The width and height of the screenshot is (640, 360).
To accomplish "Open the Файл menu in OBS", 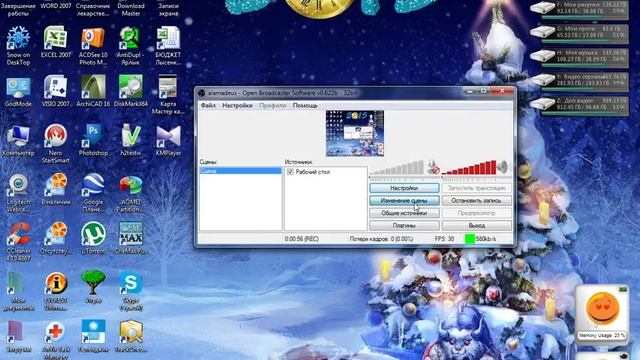I will [208, 105].
